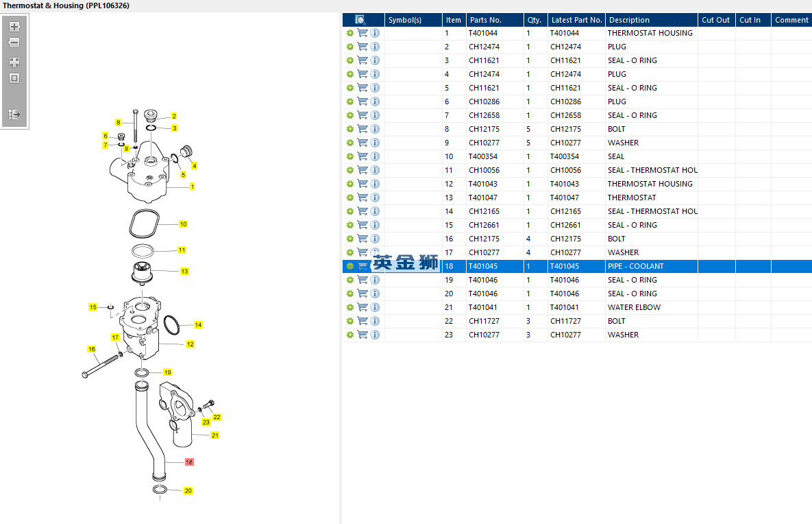Add item 1 THERMOSTAT HOUSING to cart
812x524 pixels.
362,33
